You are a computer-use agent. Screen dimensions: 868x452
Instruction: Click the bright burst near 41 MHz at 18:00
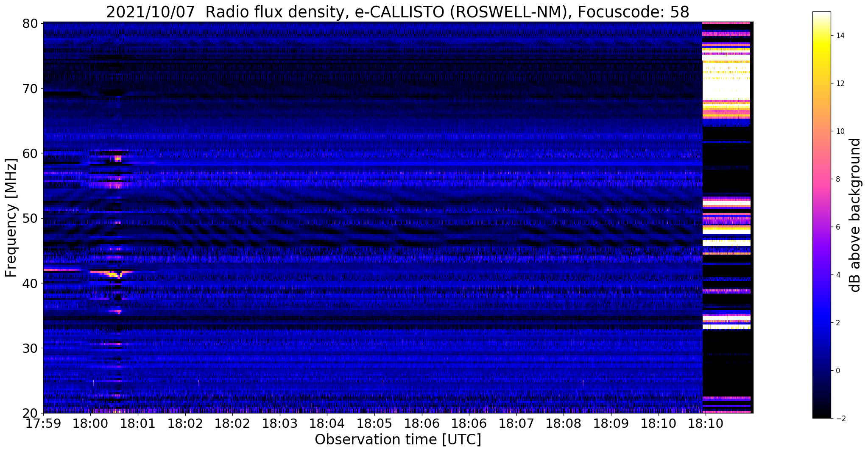pyautogui.click(x=112, y=274)
